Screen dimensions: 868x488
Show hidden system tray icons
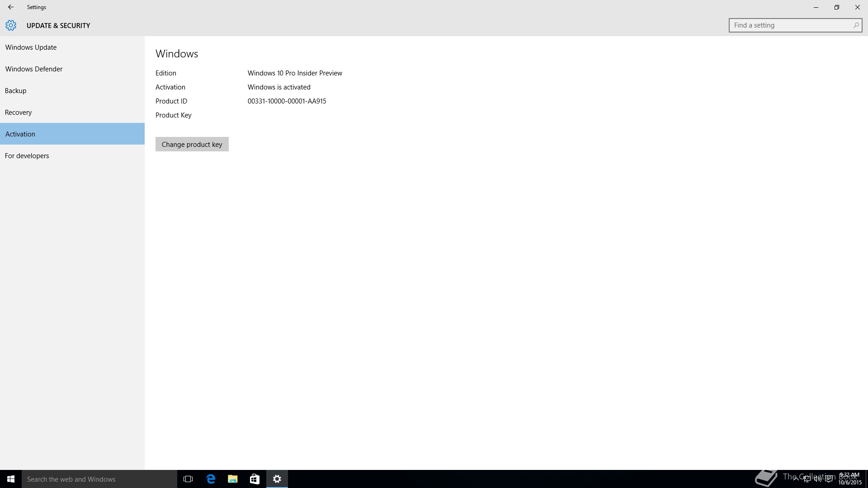click(796, 479)
